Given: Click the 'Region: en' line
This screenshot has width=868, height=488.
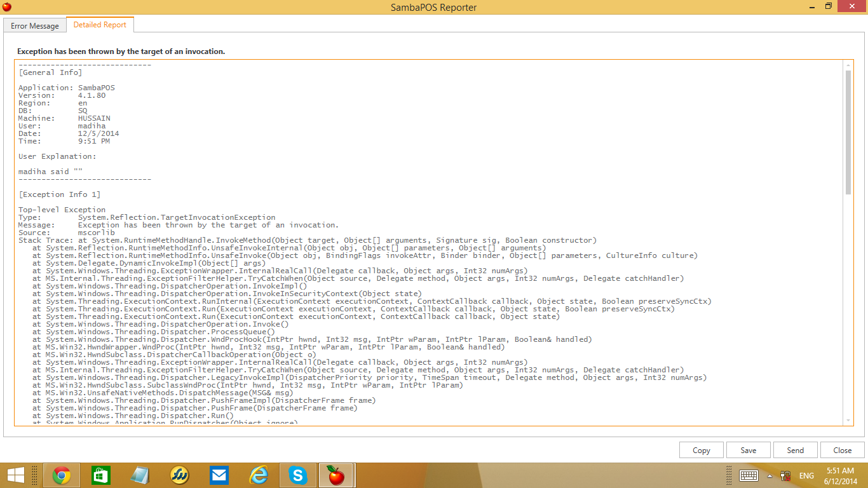Looking at the screenshot, I should pos(53,103).
